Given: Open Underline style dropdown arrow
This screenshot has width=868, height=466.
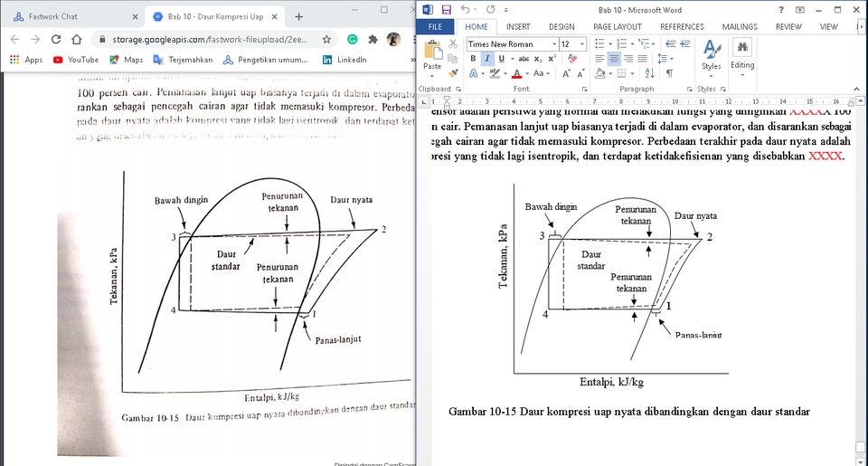Looking at the screenshot, I should coord(512,58).
